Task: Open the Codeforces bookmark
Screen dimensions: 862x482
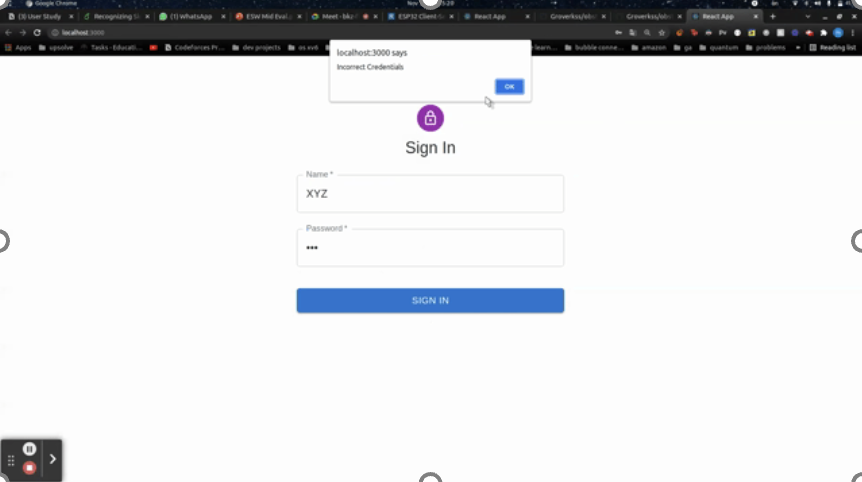Action: 195,48
